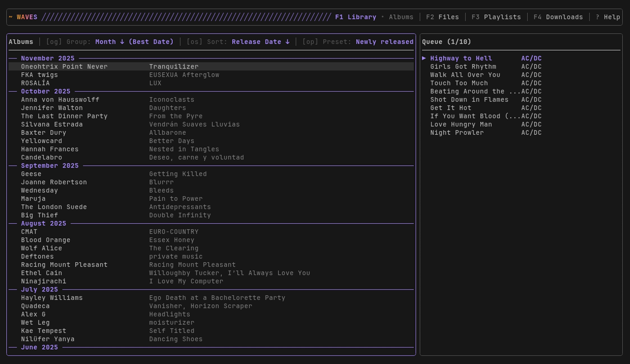Select ROSALÍA's LUX album
The height and width of the screenshot is (364, 630).
point(211,83)
